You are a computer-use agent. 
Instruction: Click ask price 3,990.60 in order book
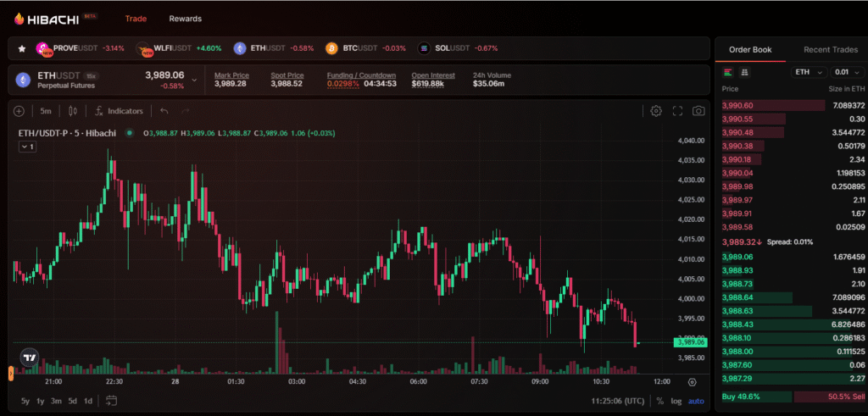pyautogui.click(x=737, y=105)
